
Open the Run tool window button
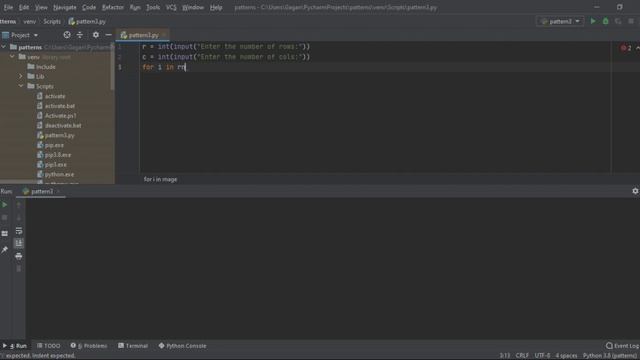click(x=15, y=346)
